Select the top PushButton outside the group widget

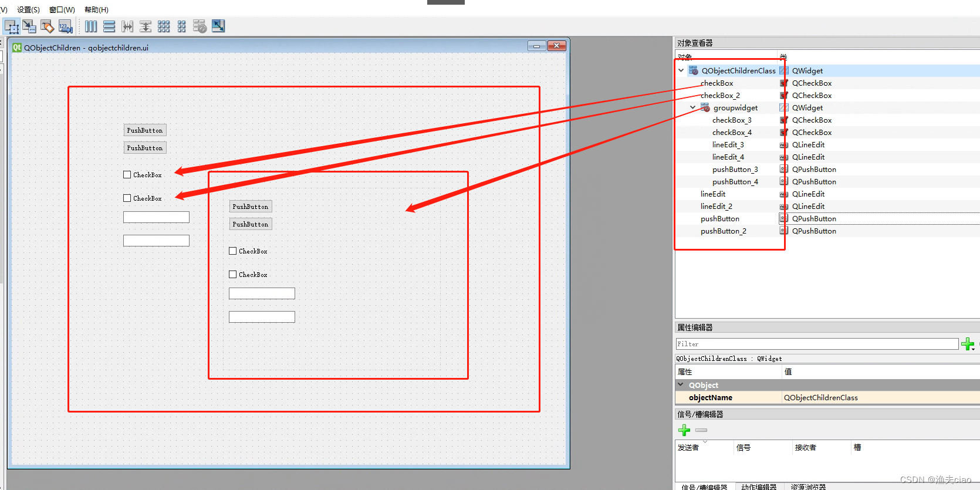click(145, 130)
